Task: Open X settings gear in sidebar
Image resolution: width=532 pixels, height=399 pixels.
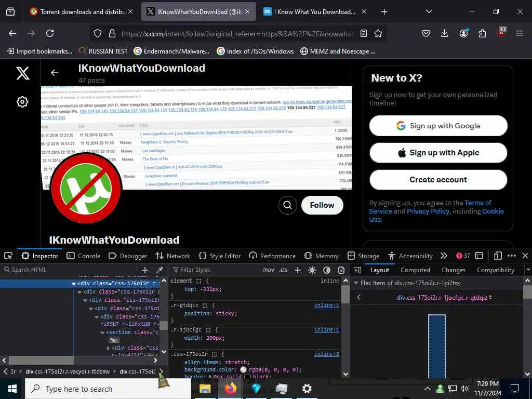Action: pyautogui.click(x=22, y=102)
